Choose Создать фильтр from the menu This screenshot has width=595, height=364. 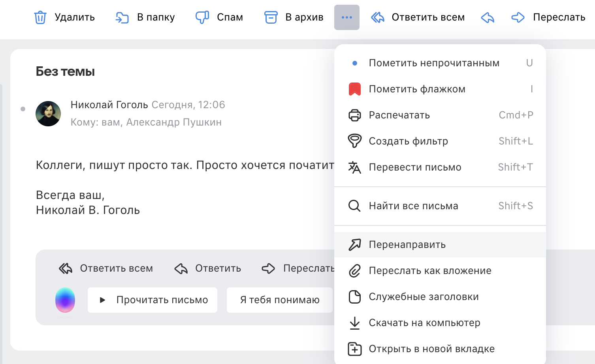coord(440,141)
